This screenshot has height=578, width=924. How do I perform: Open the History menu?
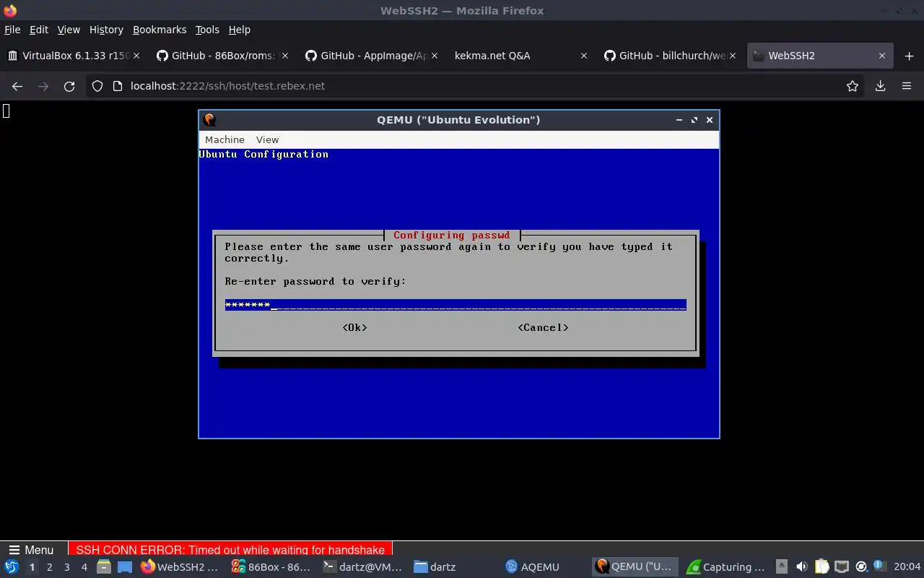pos(106,30)
